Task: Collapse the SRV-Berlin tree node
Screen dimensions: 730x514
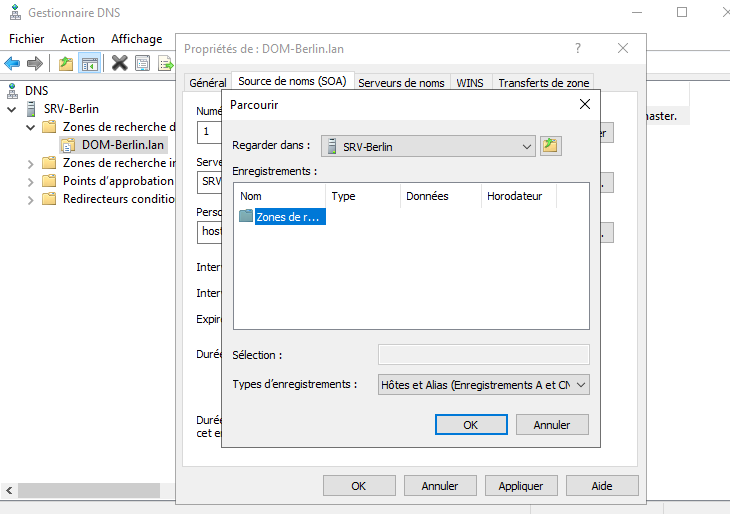Action: tap(13, 109)
